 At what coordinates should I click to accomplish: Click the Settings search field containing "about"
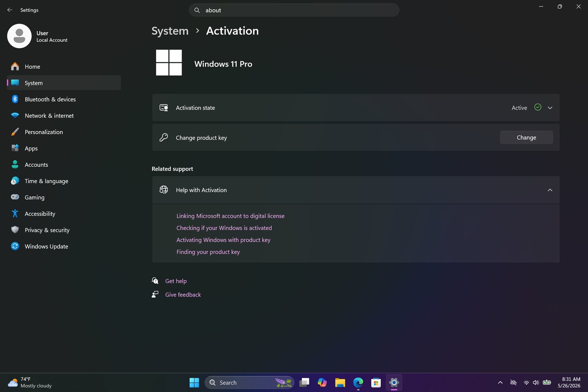pyautogui.click(x=294, y=10)
